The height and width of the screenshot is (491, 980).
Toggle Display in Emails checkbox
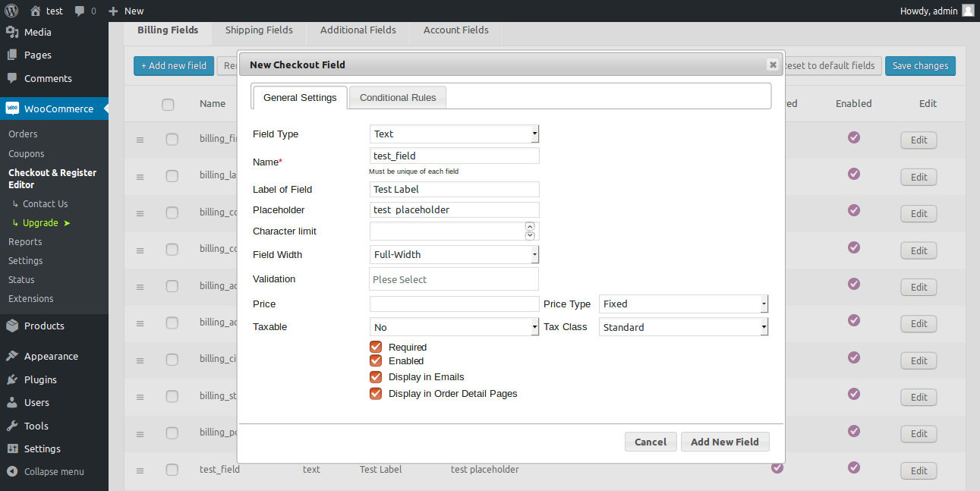click(376, 376)
